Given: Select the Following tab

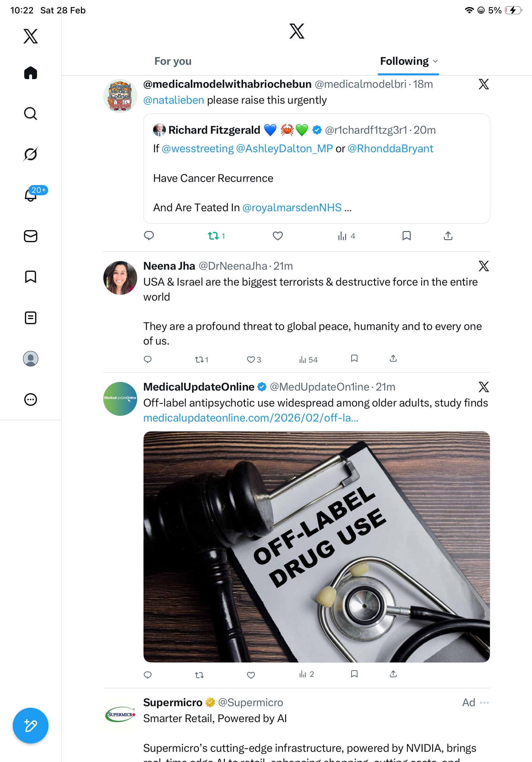Looking at the screenshot, I should coord(404,61).
